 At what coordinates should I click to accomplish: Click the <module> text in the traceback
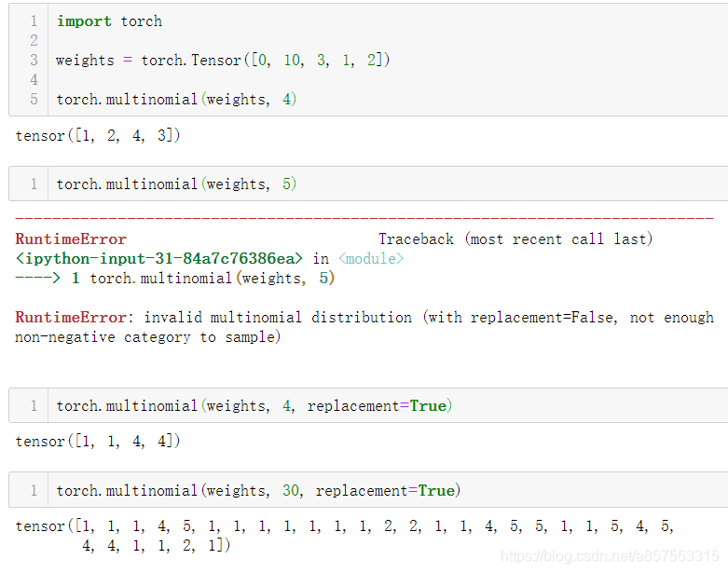[371, 258]
